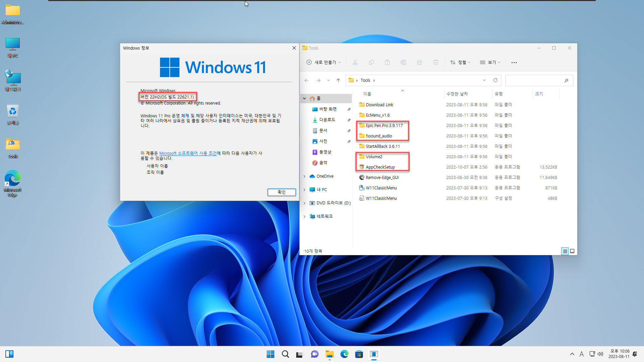This screenshot has height=362, width=644.
Task: Select 문서 in navigation pane
Action: click(323, 130)
